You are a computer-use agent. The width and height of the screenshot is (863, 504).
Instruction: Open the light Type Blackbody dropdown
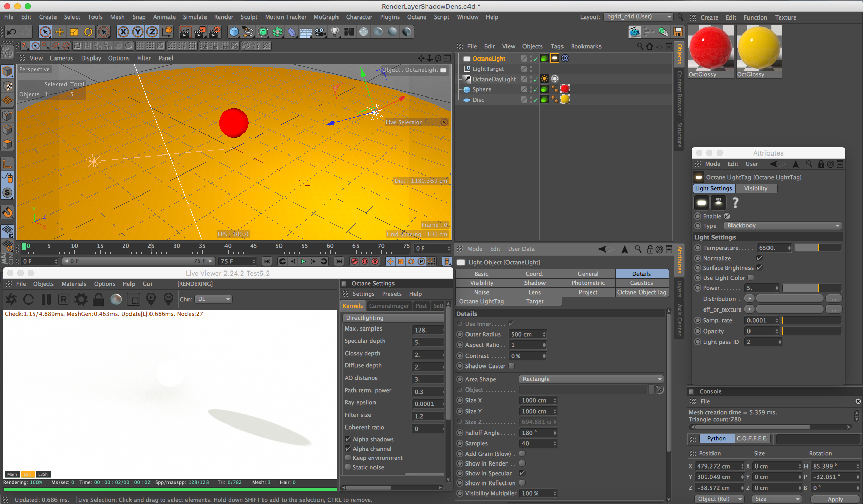coord(783,226)
